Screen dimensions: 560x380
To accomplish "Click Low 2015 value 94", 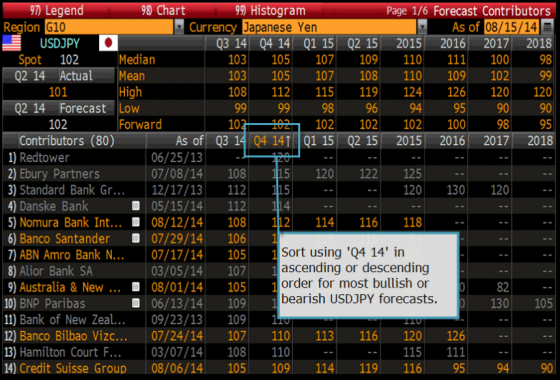I will pos(416,108).
